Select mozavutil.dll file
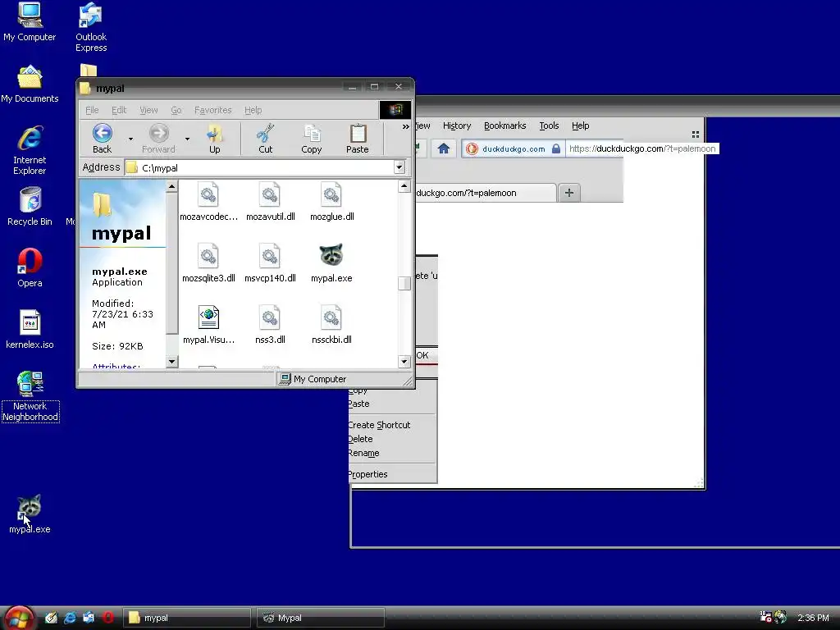840x630 pixels. click(270, 202)
